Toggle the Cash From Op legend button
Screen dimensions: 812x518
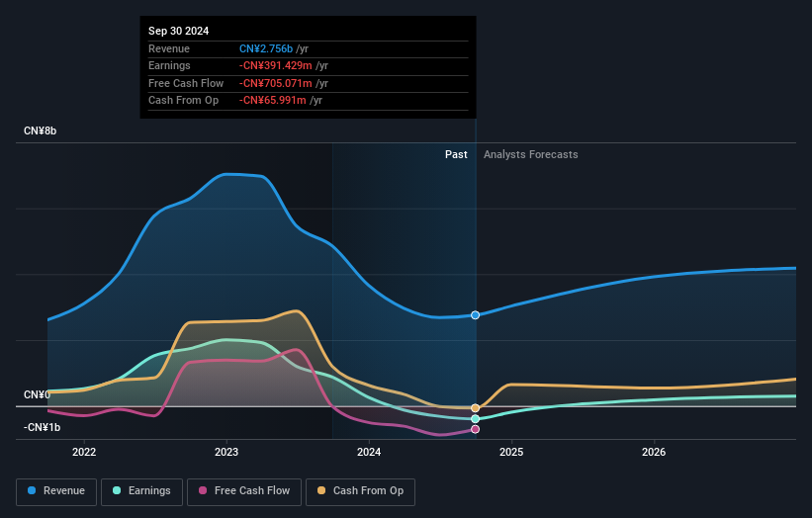(360, 491)
